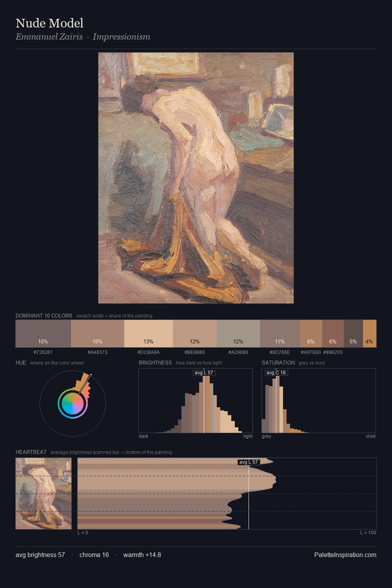Click hex code text '#DCBA9A'
Screen dimensions: 392x588
coord(149,352)
